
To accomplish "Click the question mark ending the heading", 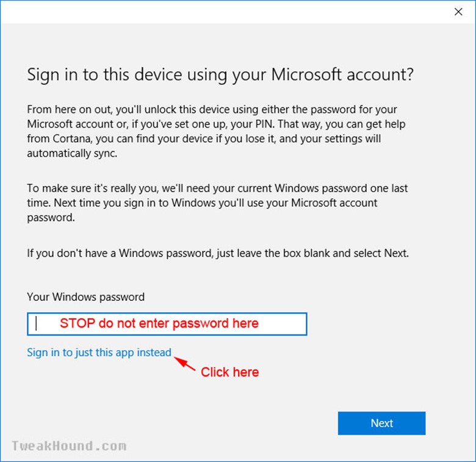I will pos(410,74).
